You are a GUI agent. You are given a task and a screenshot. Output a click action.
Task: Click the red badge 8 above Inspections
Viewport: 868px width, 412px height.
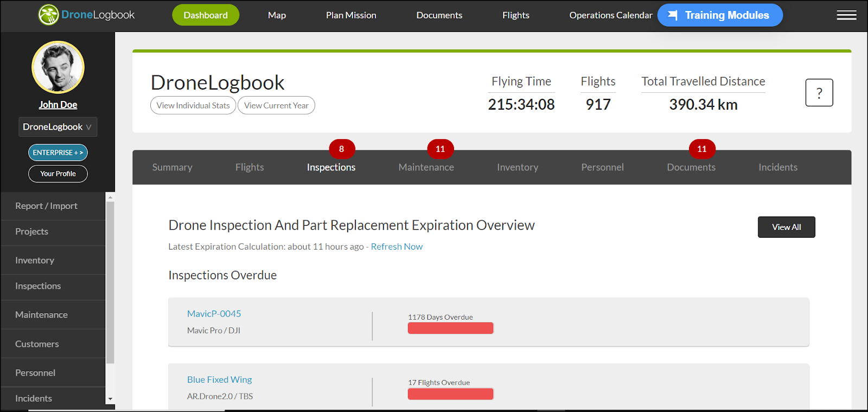[342, 149]
